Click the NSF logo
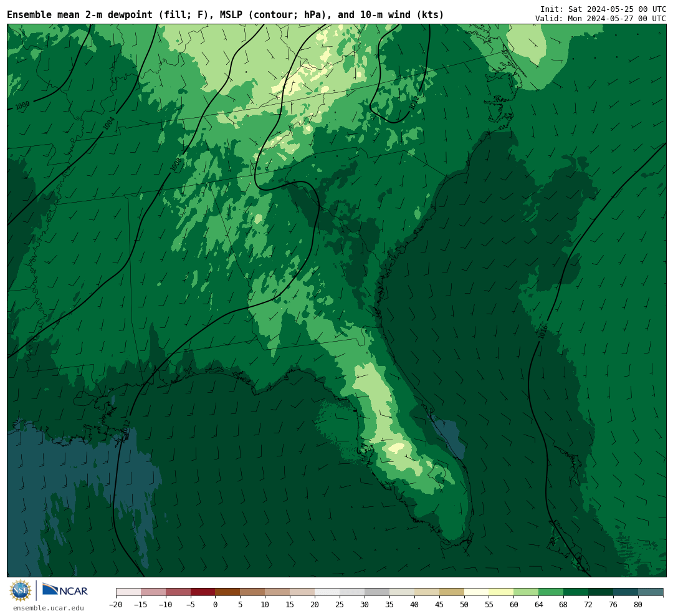Image resolution: width=673 pixels, height=616 pixels. (20, 590)
